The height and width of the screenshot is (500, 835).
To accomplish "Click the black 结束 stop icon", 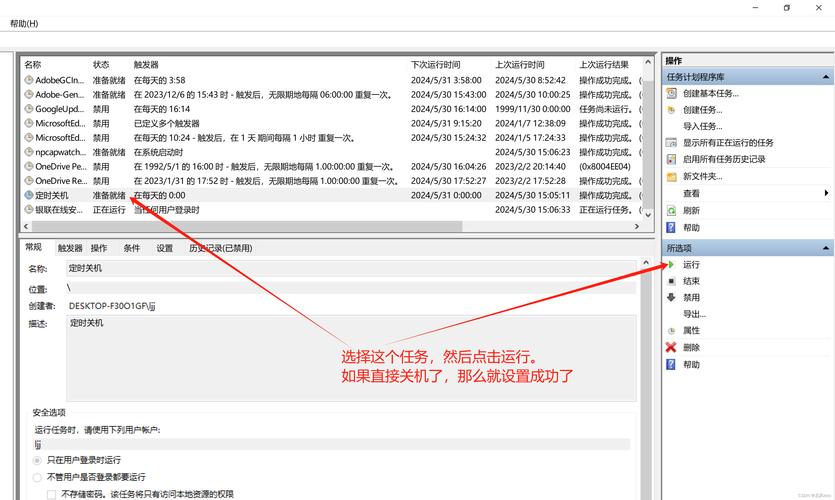I will [x=672, y=281].
